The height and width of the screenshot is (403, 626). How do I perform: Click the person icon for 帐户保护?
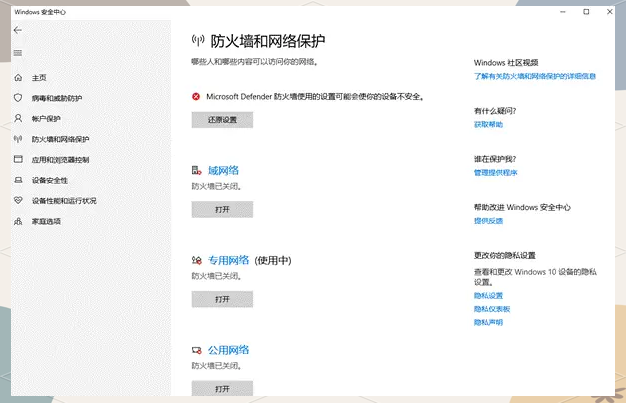pyautogui.click(x=18, y=118)
